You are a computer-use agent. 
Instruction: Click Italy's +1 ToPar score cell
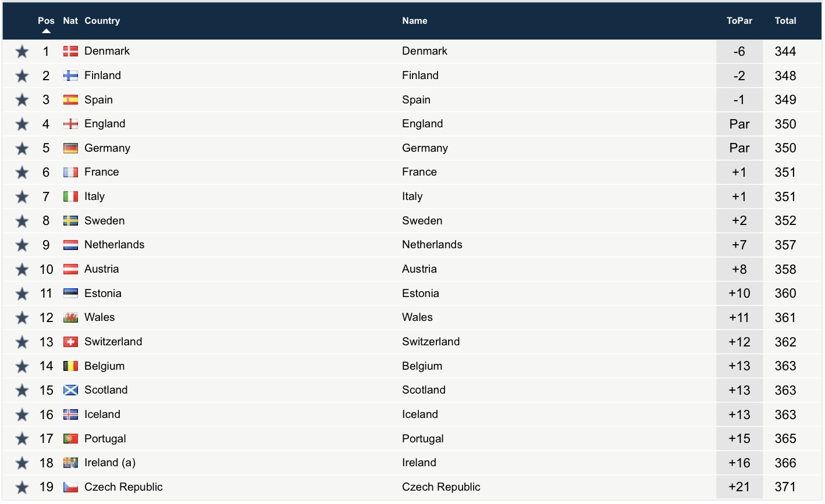click(739, 196)
